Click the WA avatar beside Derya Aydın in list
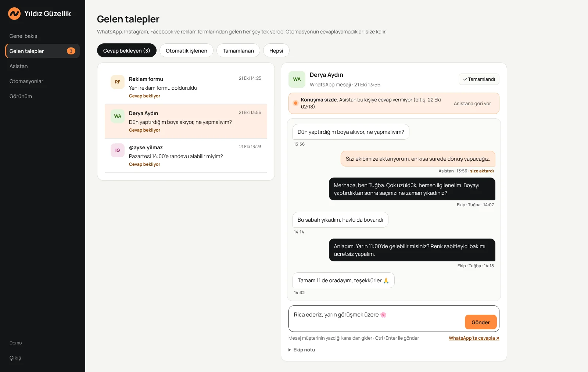The width and height of the screenshot is (588, 372). (x=118, y=116)
